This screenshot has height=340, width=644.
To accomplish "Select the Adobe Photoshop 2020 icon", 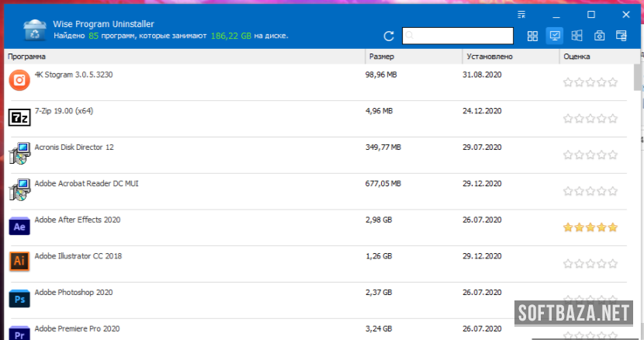I will click(x=19, y=298).
